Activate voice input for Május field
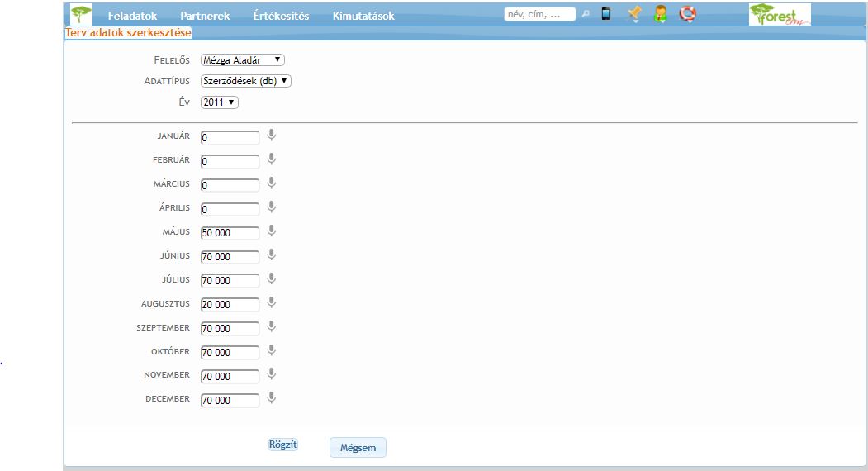This screenshot has height=471, width=868. pos(271,232)
